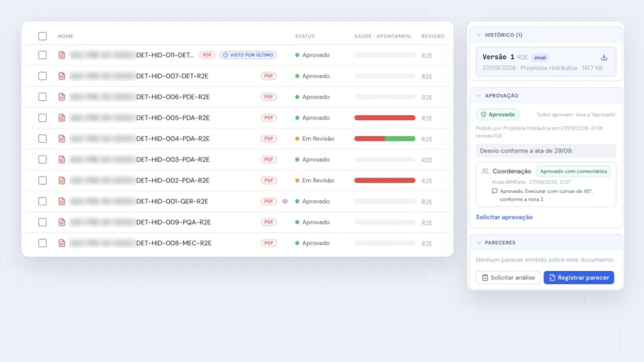Screen dimensions: 644x362
Task: Click PDF badge on DET-HID-011-DET row
Action: pos(207,55)
